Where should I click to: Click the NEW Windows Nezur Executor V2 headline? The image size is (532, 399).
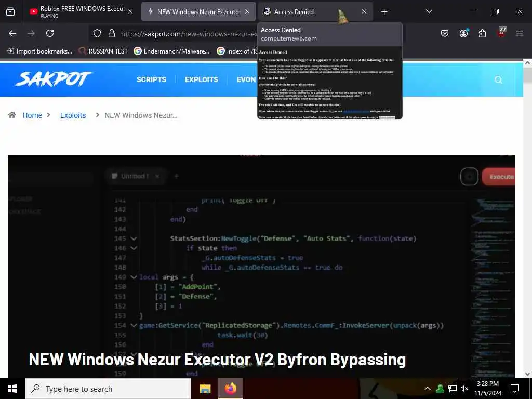217,360
